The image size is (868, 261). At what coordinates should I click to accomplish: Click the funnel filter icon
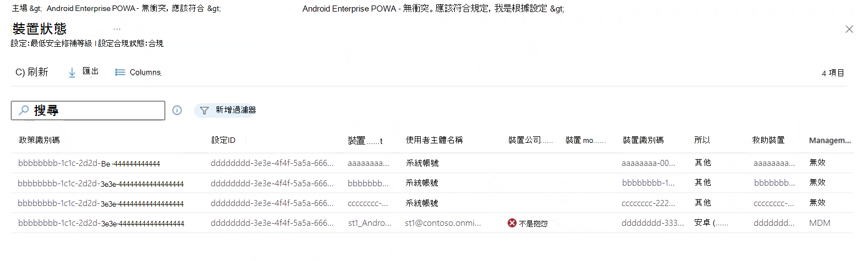tap(204, 110)
